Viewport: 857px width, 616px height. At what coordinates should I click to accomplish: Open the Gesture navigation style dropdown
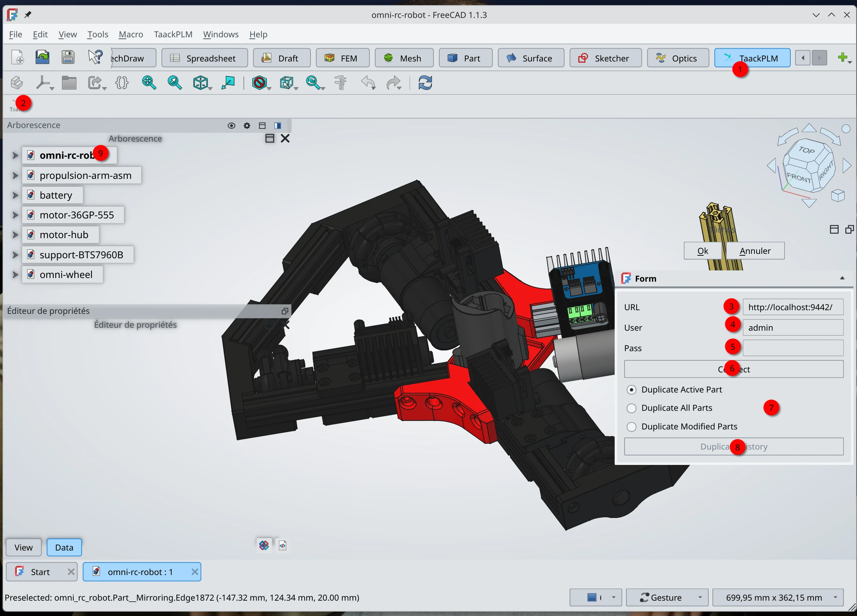(x=667, y=597)
